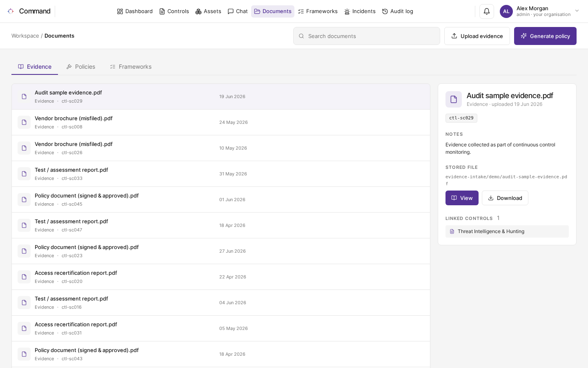Screen dimensions: 588x368
Task: Select Policy document (signed & approved).pdf dated 01 Jun 2026
Action: coord(221,200)
